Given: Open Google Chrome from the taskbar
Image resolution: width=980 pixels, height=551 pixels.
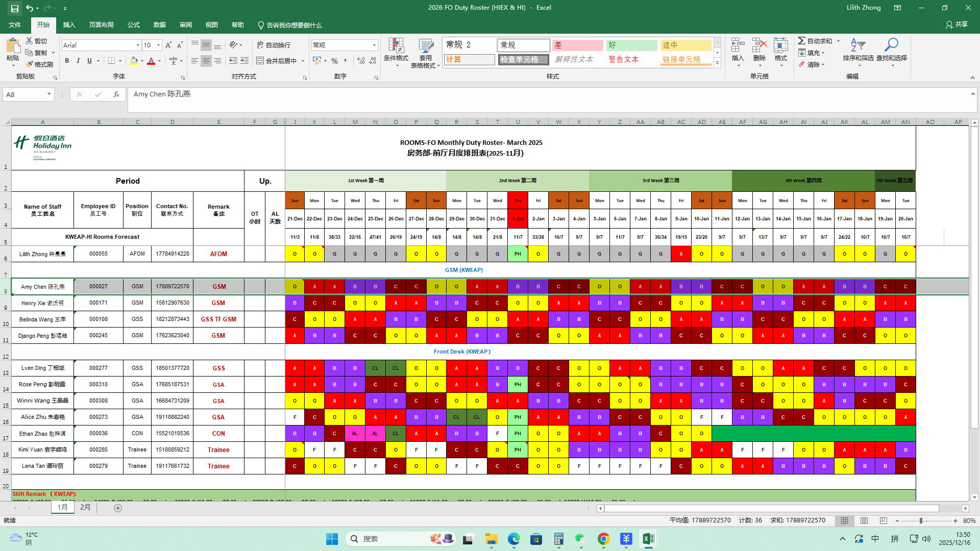Looking at the screenshot, I should [x=603, y=539].
